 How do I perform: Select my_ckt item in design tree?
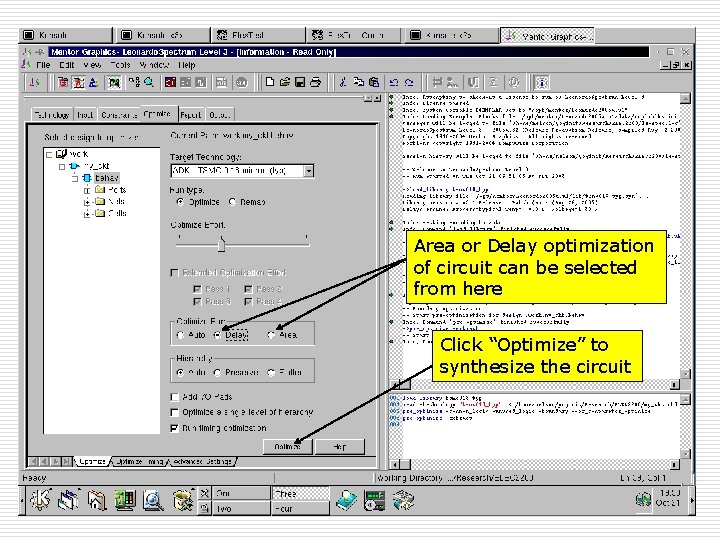click(x=96, y=166)
